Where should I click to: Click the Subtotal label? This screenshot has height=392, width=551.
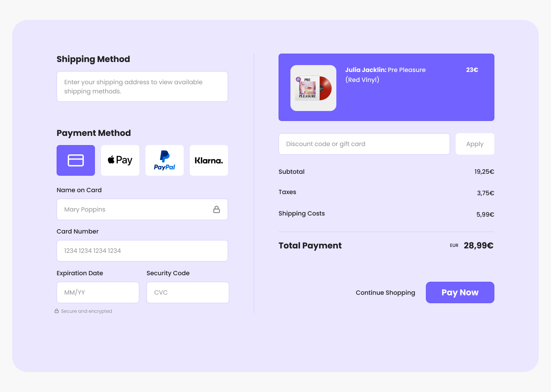tap(292, 171)
